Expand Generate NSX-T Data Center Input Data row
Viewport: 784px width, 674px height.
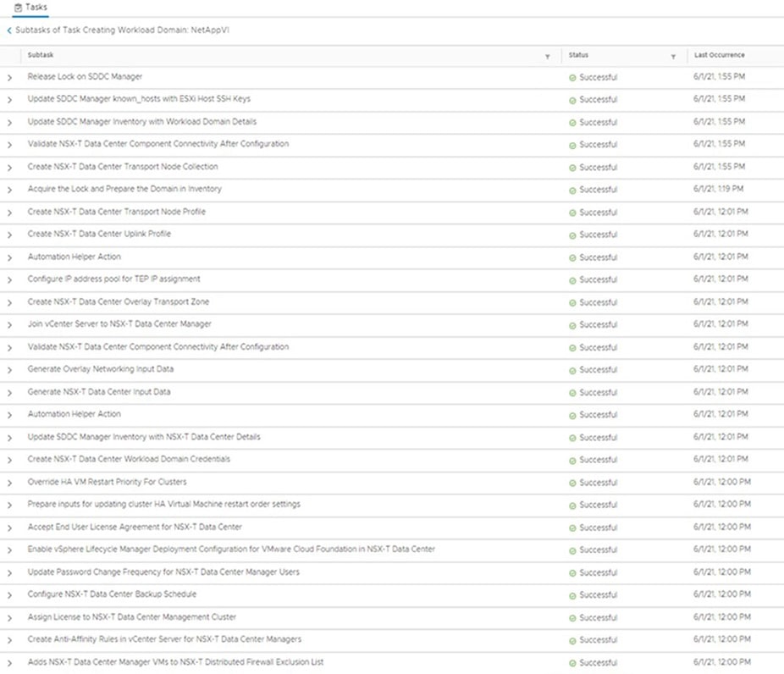9,393
